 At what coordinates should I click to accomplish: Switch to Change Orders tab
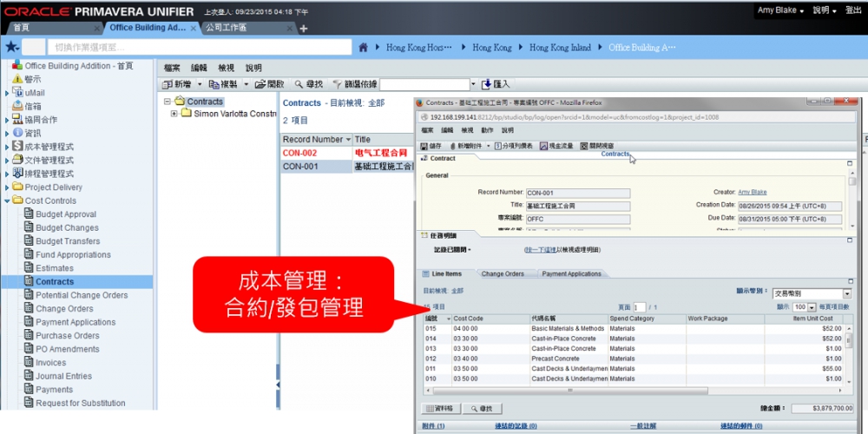pos(503,273)
